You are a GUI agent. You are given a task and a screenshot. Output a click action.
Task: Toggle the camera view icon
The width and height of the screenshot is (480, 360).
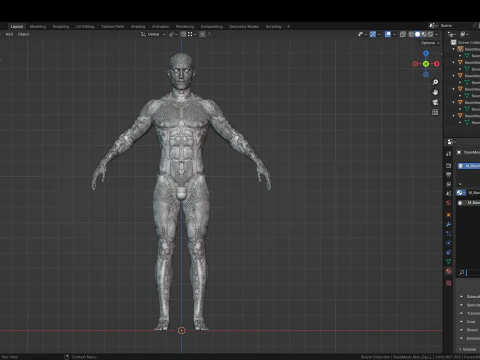point(435,102)
